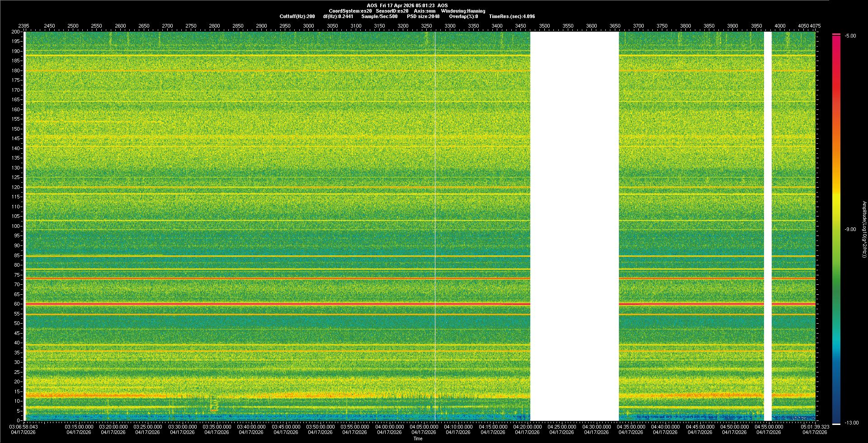The width and height of the screenshot is (868, 443).
Task: Click the 100 Hz frequency axis label
Action: point(15,226)
